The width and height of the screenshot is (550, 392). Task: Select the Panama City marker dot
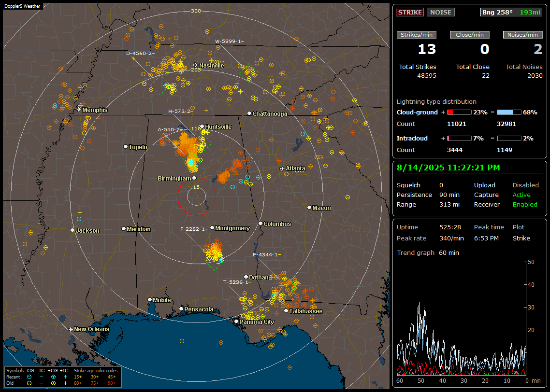pyautogui.click(x=236, y=321)
